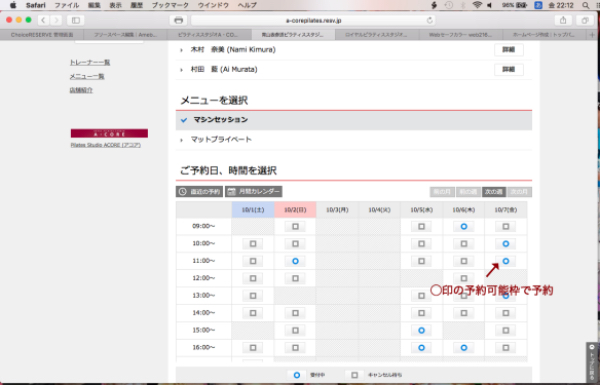
Task: Click the waitlist square at 12:00 on 10/6
Action: [464, 279]
